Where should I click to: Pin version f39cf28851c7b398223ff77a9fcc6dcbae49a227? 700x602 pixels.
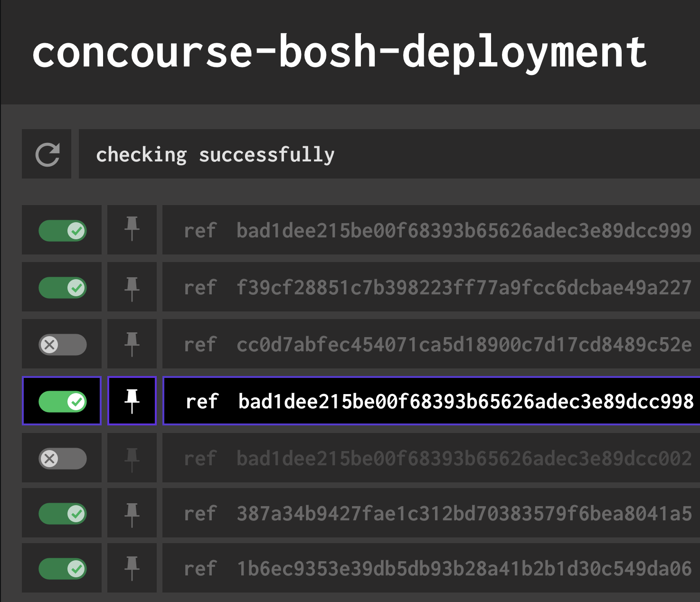pyautogui.click(x=132, y=287)
